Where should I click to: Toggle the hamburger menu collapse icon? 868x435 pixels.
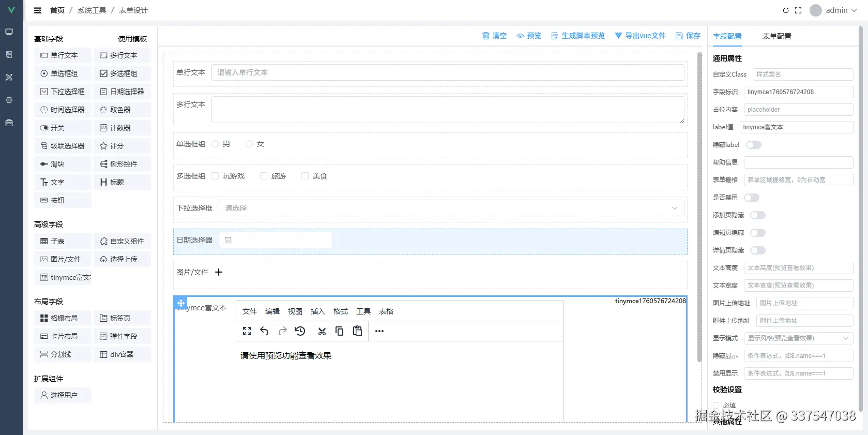point(38,10)
